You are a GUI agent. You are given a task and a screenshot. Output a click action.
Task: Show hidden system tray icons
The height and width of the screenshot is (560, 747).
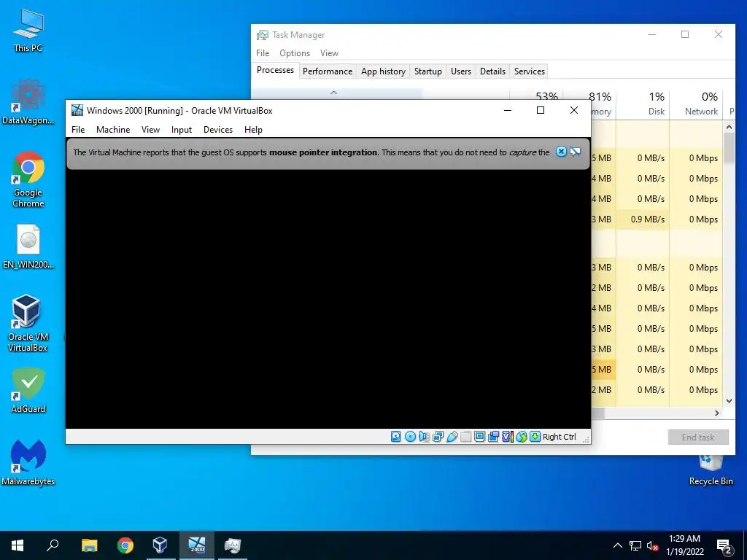[x=617, y=545]
